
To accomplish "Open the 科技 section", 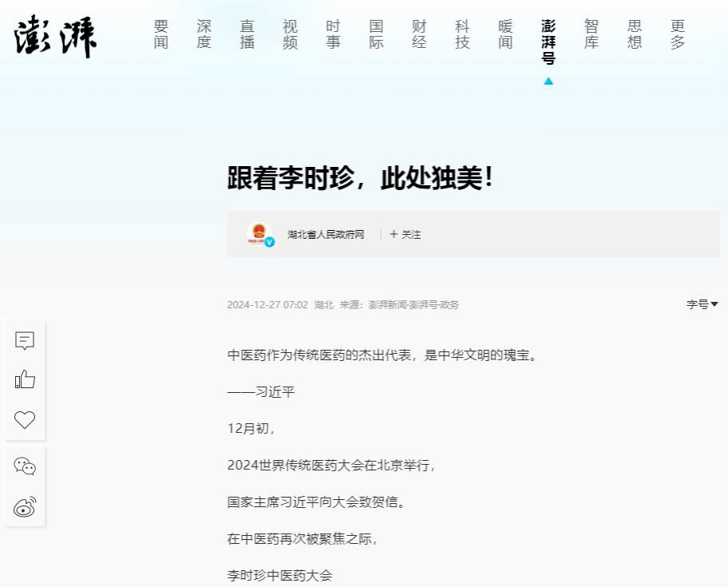I will pos(462,35).
